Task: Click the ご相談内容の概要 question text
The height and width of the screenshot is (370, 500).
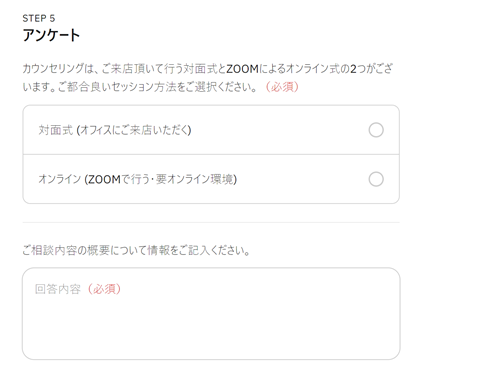Action: [136, 250]
